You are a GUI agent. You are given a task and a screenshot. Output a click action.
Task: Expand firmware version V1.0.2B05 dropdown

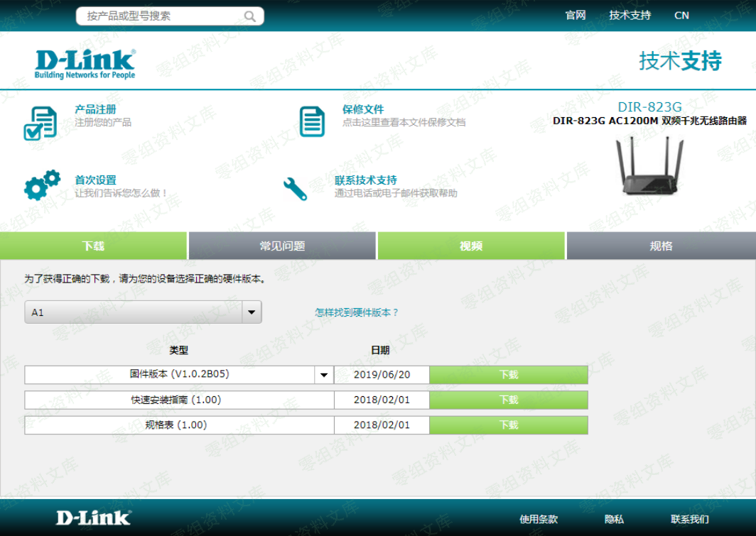(324, 375)
